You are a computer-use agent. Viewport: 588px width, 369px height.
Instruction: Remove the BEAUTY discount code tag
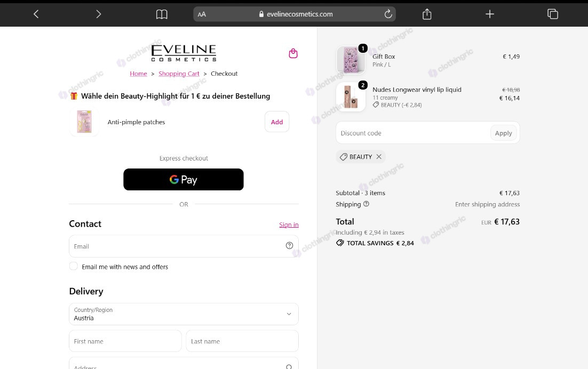(x=379, y=157)
